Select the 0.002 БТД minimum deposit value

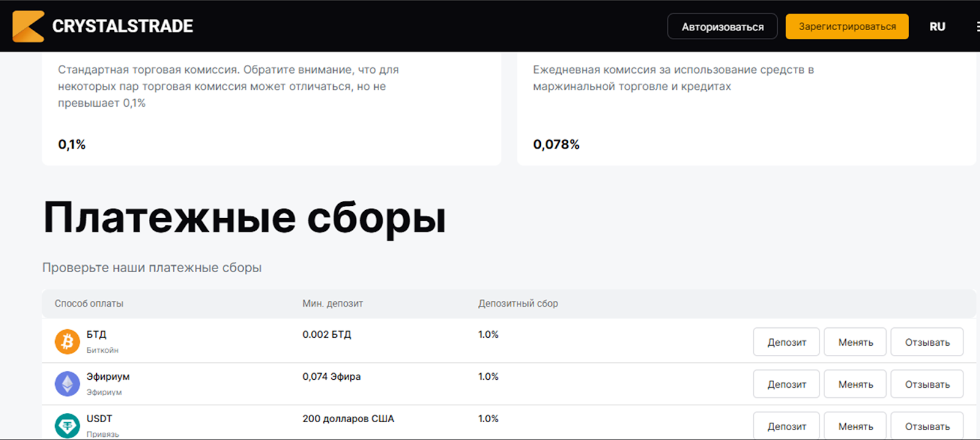point(327,335)
